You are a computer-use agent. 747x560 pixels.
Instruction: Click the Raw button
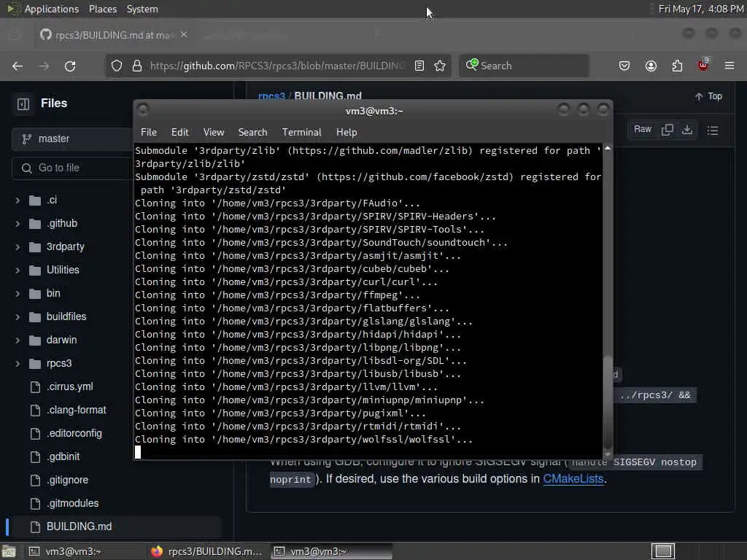click(x=642, y=130)
